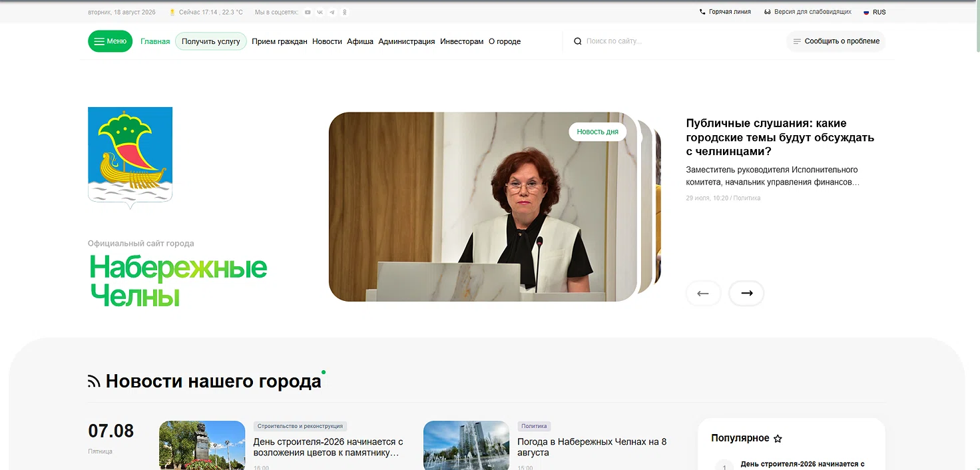
Task: Open the Прием граждан menu item
Action: pyautogui.click(x=280, y=41)
